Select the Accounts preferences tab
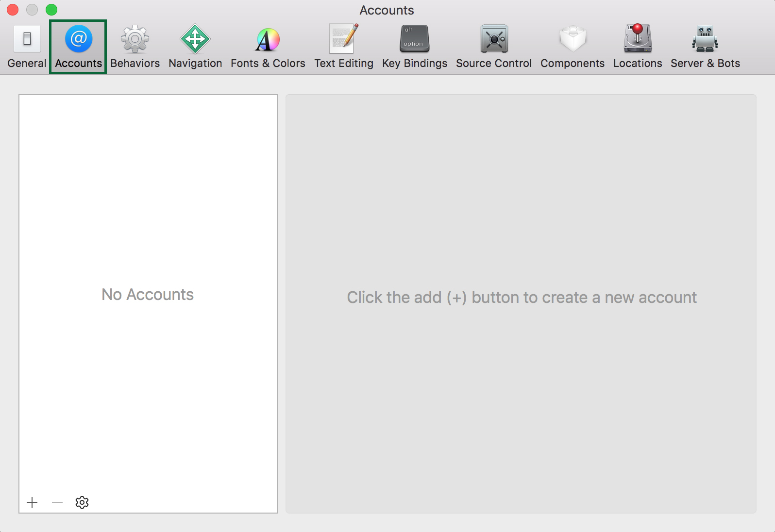 click(78, 47)
